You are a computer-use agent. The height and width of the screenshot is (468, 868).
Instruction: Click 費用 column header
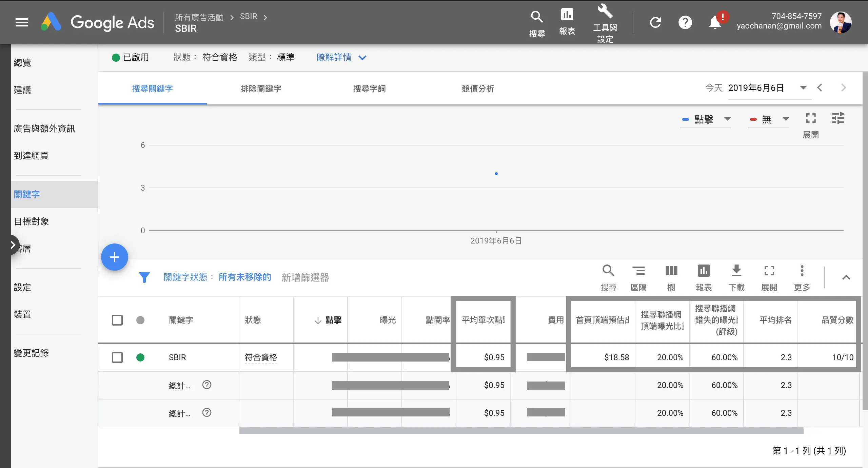pos(556,320)
